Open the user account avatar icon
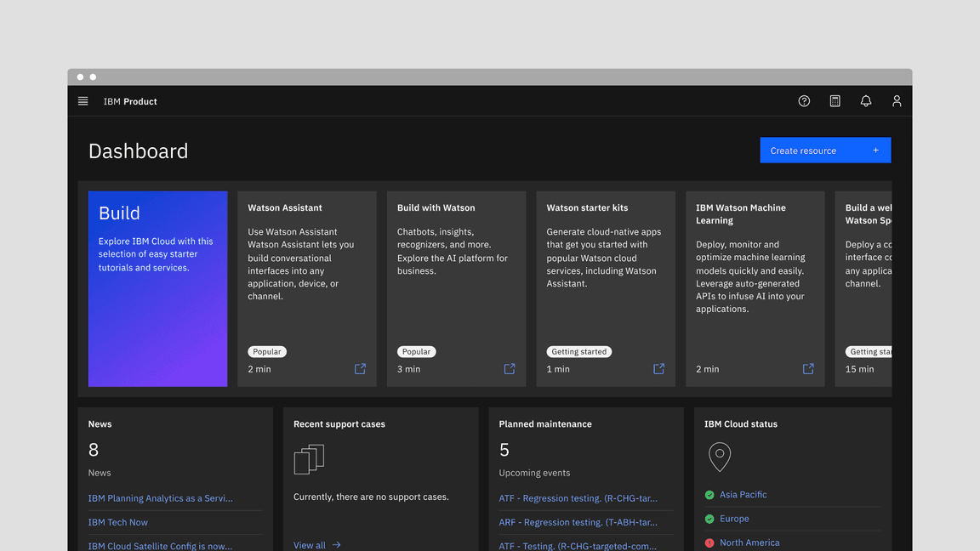This screenshot has height=551, width=980. (x=897, y=100)
